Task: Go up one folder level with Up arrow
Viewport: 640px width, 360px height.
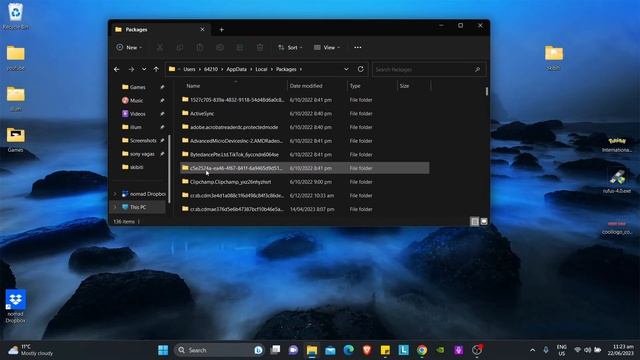Action: (156, 69)
